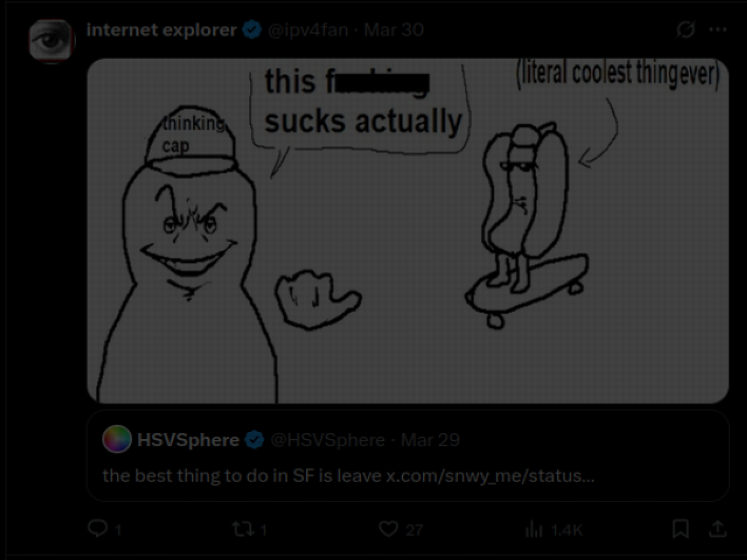Image resolution: width=747 pixels, height=560 pixels.
Task: Toggle the bookmark icon on tweet
Action: click(x=680, y=529)
